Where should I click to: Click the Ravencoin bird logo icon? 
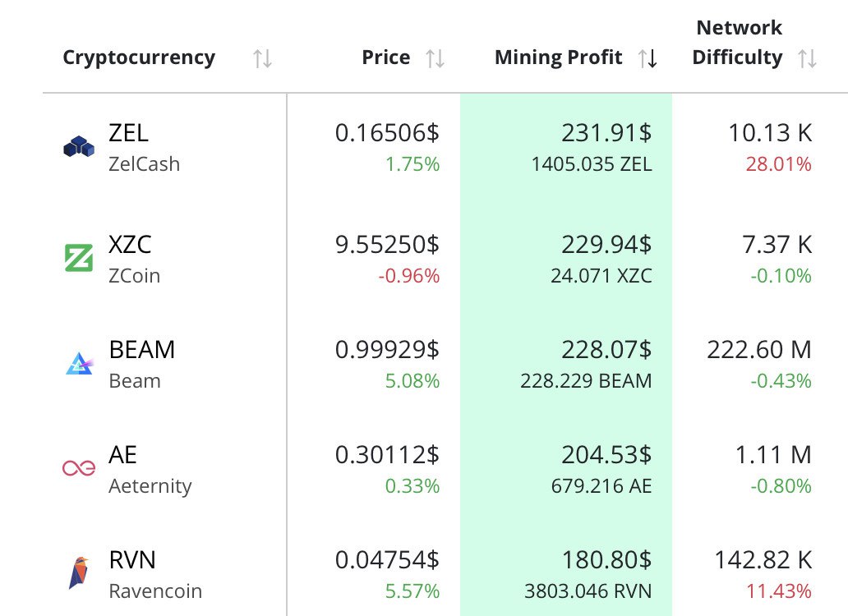(x=79, y=572)
